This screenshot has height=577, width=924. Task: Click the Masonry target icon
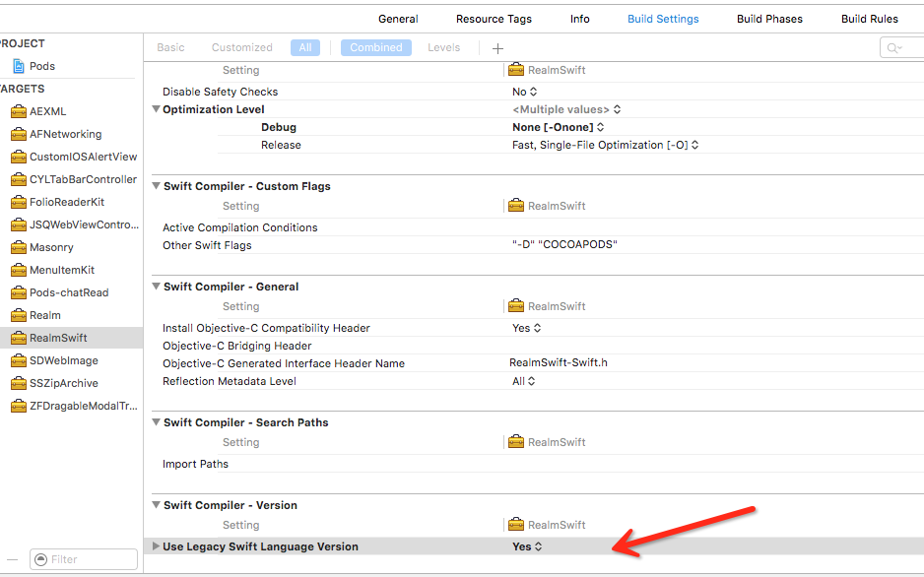point(19,247)
